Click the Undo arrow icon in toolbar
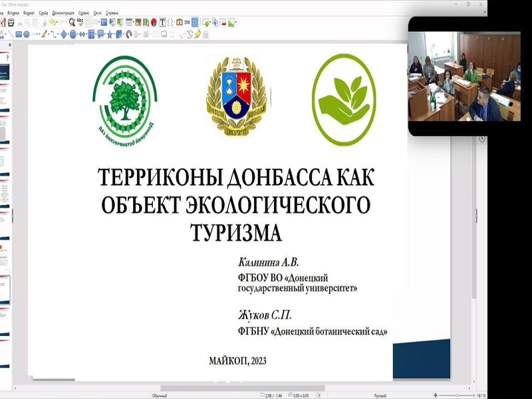The width and height of the screenshot is (532, 399). (53, 22)
